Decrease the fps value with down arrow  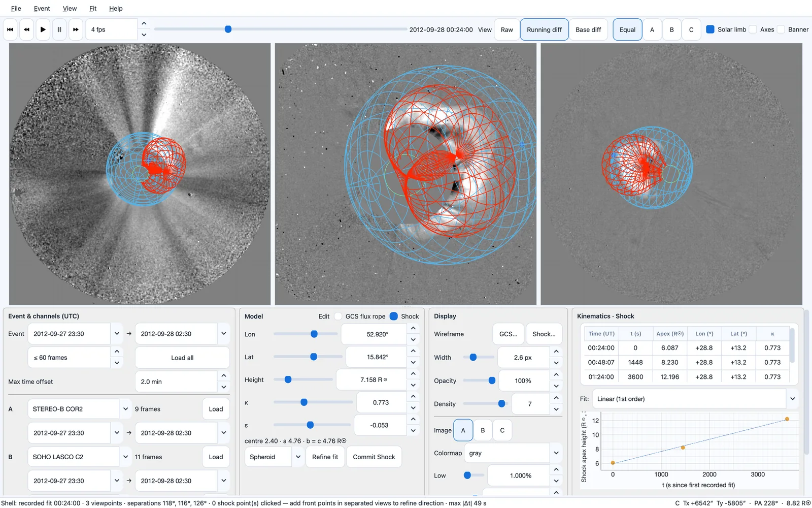coord(144,35)
